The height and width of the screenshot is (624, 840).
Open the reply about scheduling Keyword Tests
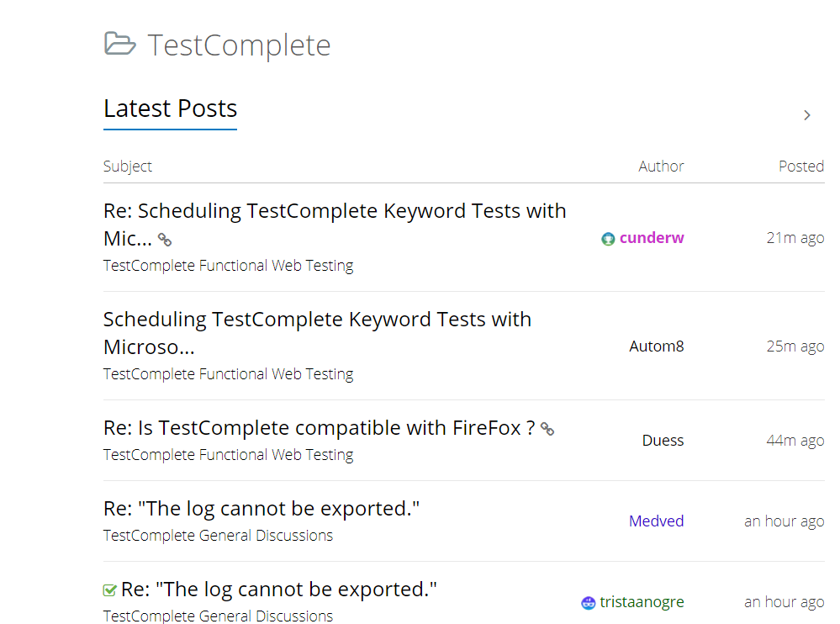pos(335,211)
